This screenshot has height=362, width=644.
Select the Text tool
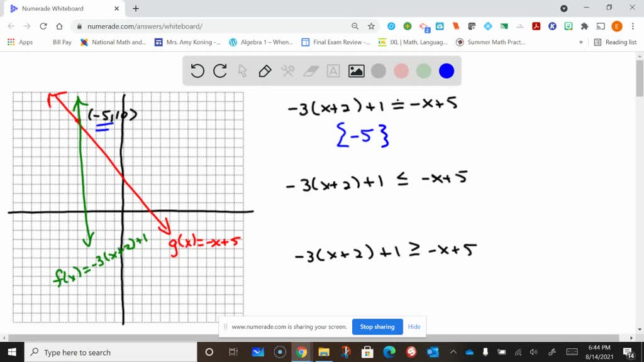333,71
